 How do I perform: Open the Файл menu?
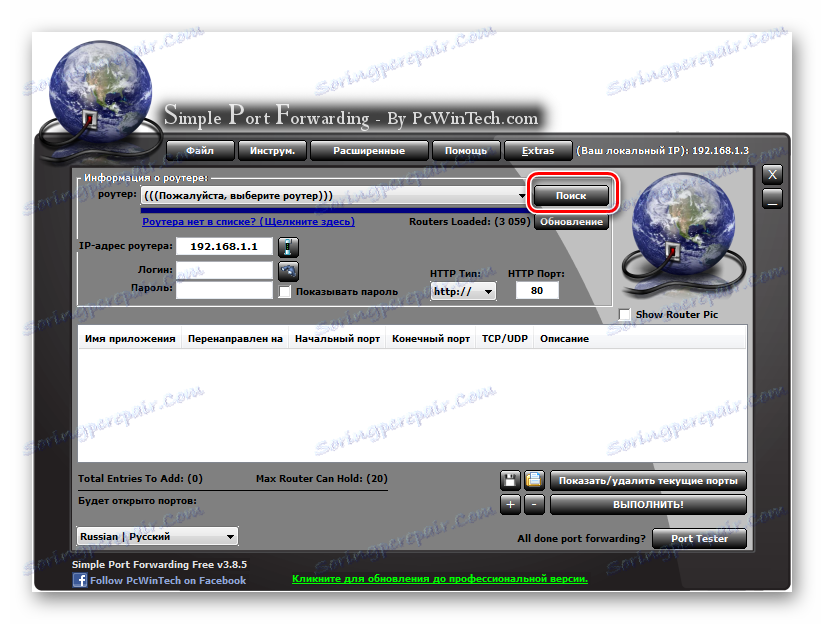point(200,150)
